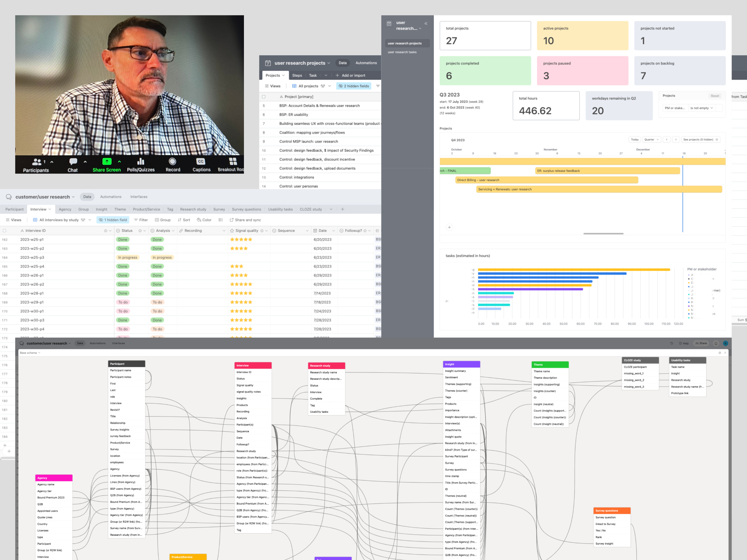Open the Quarter timescale dropdown on the Gantt chart
The width and height of the screenshot is (747, 560).
coord(651,139)
